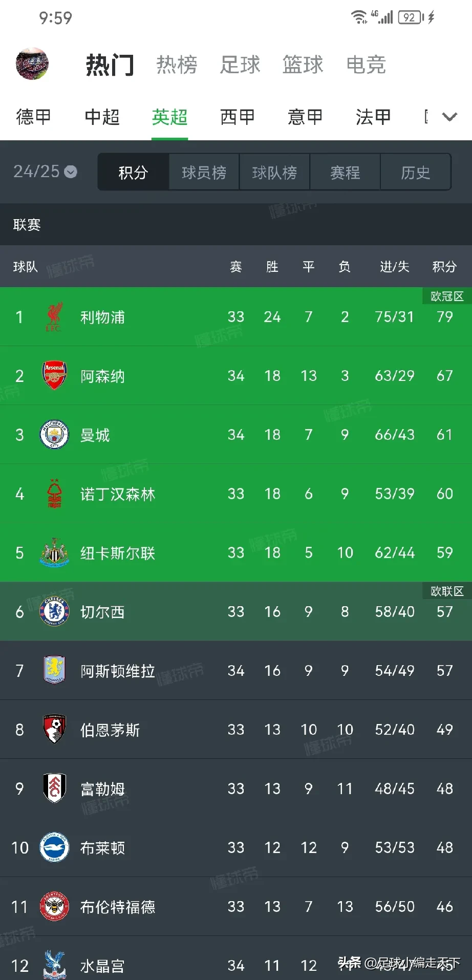View the 赛程 schedule segment
Viewport: 472px width, 980px height.
345,173
